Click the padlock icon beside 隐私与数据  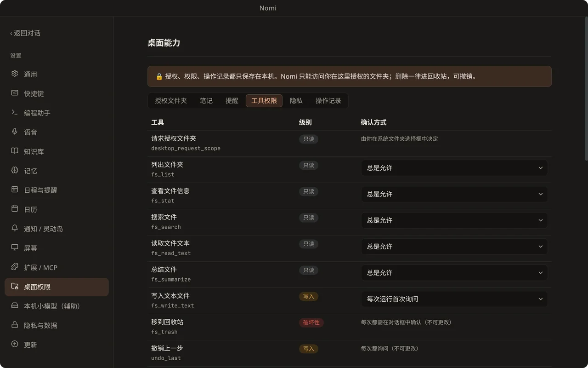tap(15, 325)
